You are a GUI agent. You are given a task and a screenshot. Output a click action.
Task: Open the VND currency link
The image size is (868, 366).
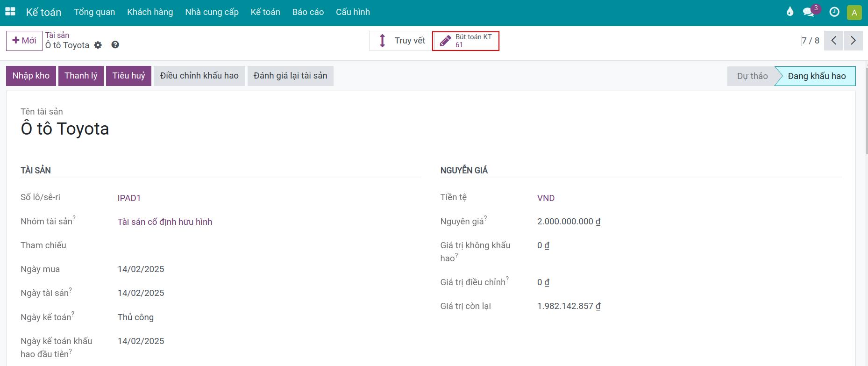(x=546, y=198)
